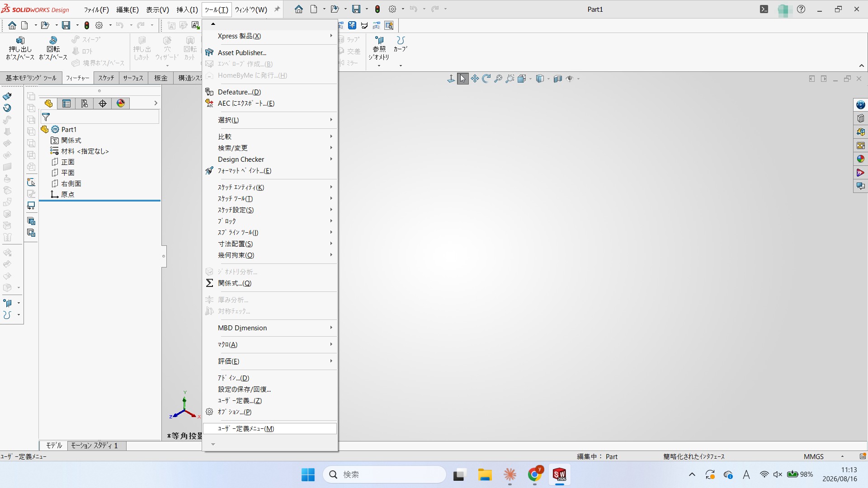Expand the FeatureManager tabs chevron arrow
Image resolution: width=868 pixels, height=488 pixels.
[x=156, y=103]
